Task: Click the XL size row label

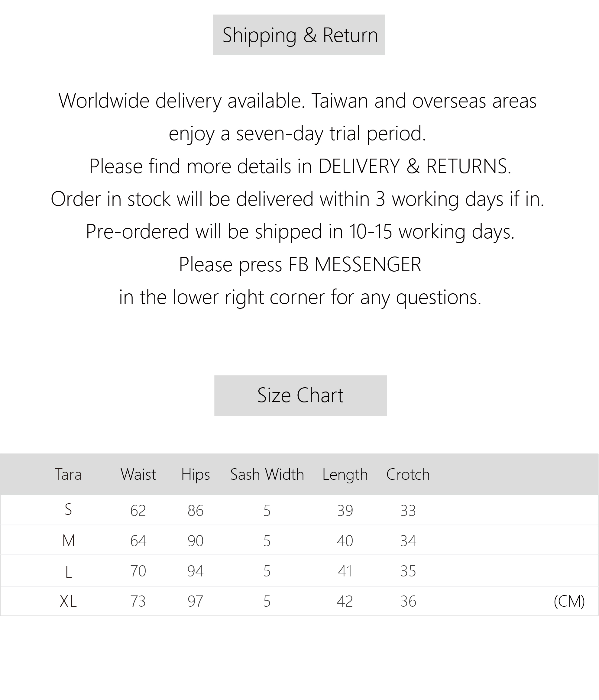Action: [x=68, y=601]
